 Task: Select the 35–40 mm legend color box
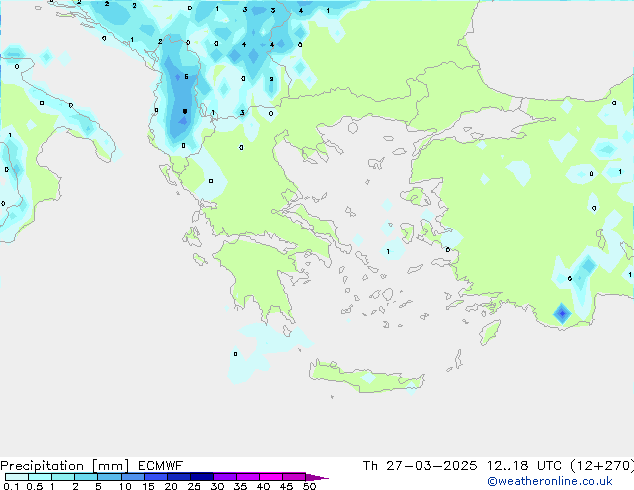247,477
